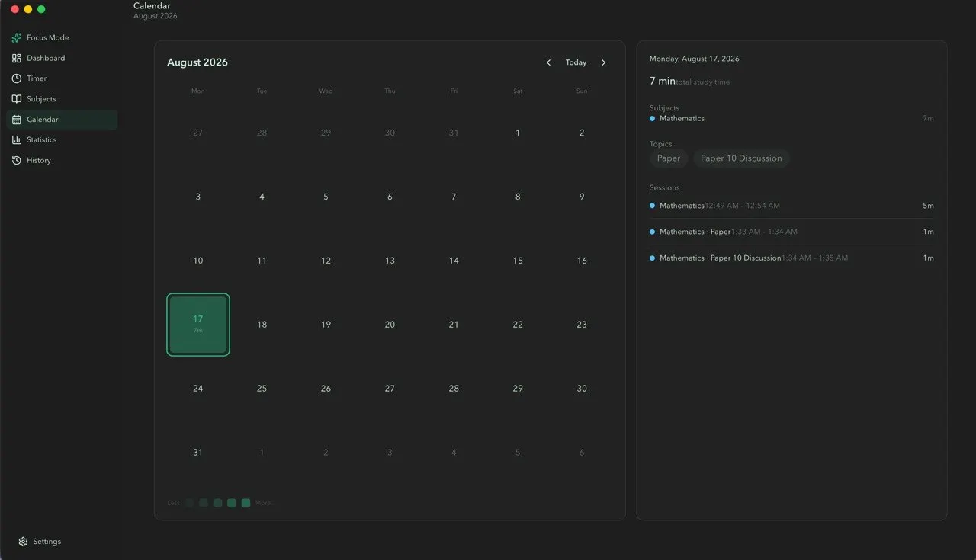The height and width of the screenshot is (560, 976).
Task: Select greyed July 31 in first row
Action: click(x=454, y=133)
